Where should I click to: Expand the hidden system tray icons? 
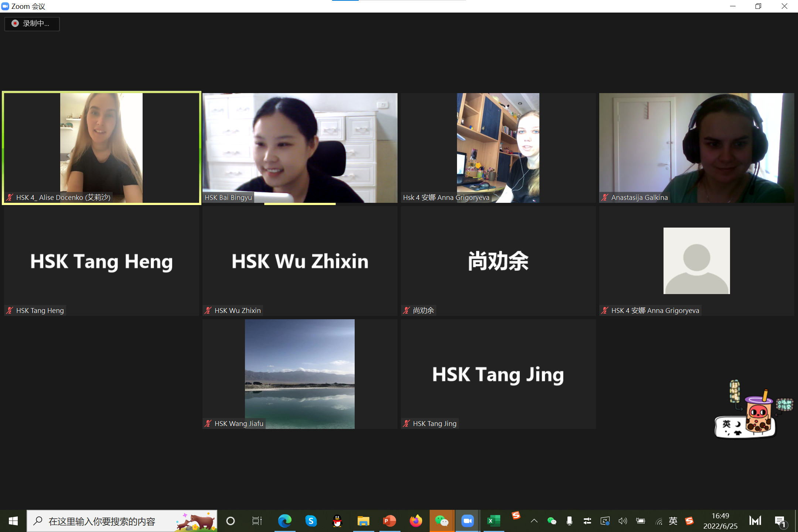(534, 521)
